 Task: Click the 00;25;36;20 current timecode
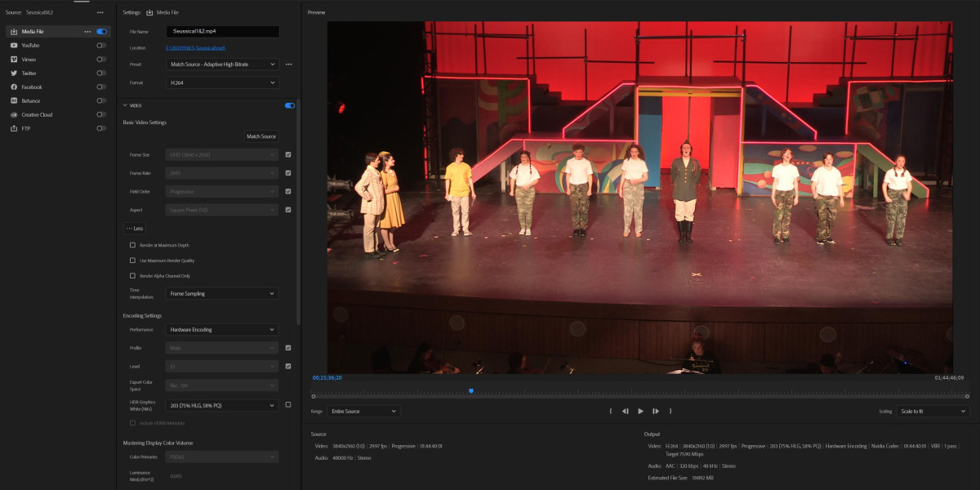327,378
